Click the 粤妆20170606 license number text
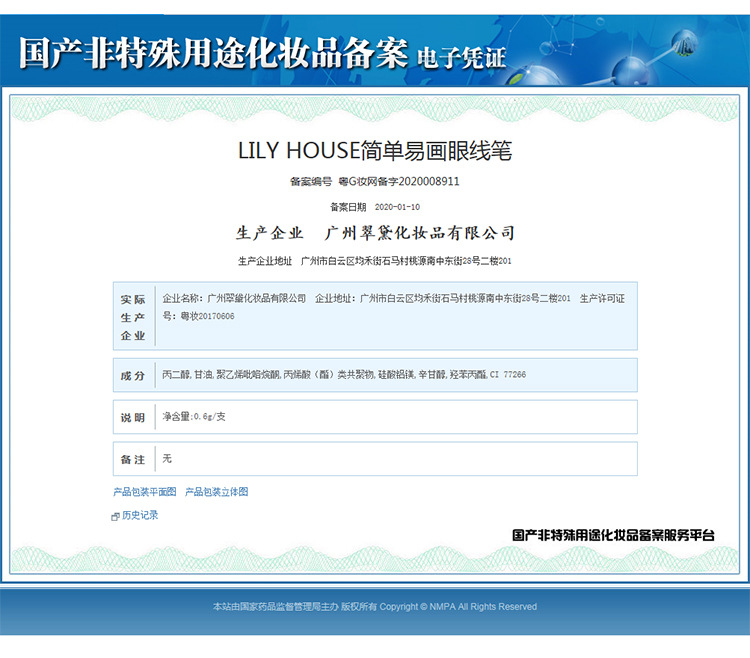The image size is (750, 658). (207, 316)
